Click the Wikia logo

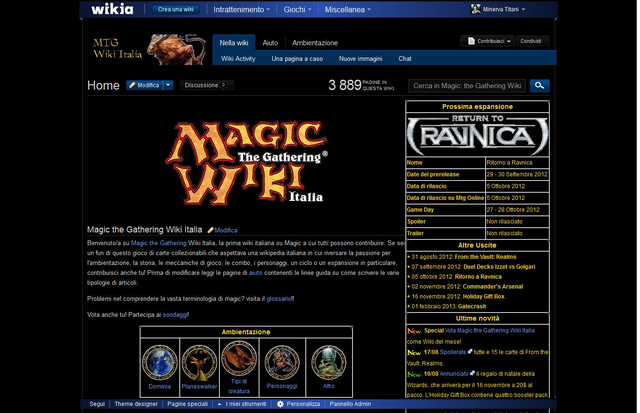[x=112, y=9]
